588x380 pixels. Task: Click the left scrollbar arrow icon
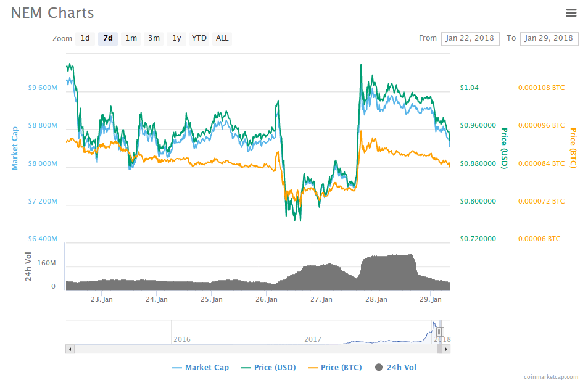(70, 349)
